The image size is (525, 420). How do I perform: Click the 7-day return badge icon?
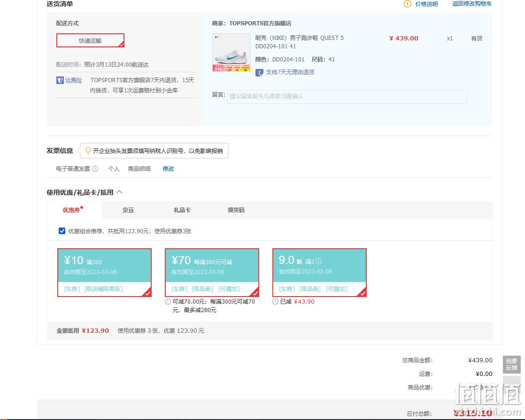[x=259, y=73]
